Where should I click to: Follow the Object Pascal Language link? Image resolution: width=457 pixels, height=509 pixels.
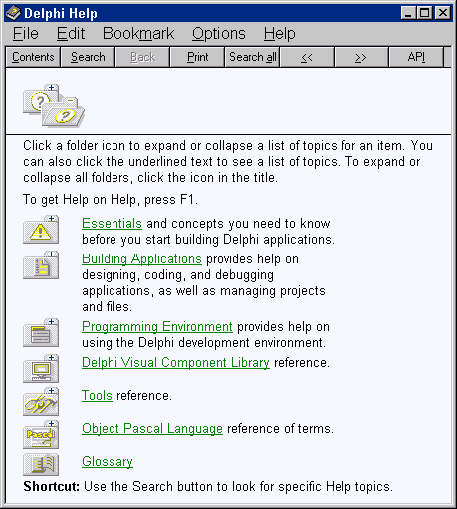(152, 428)
